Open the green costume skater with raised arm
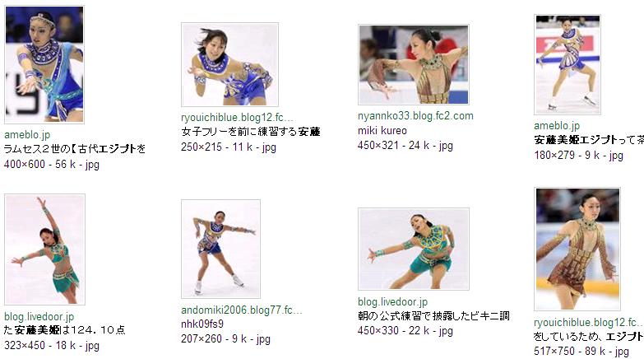This screenshot has width=644, height=359. pos(44,249)
